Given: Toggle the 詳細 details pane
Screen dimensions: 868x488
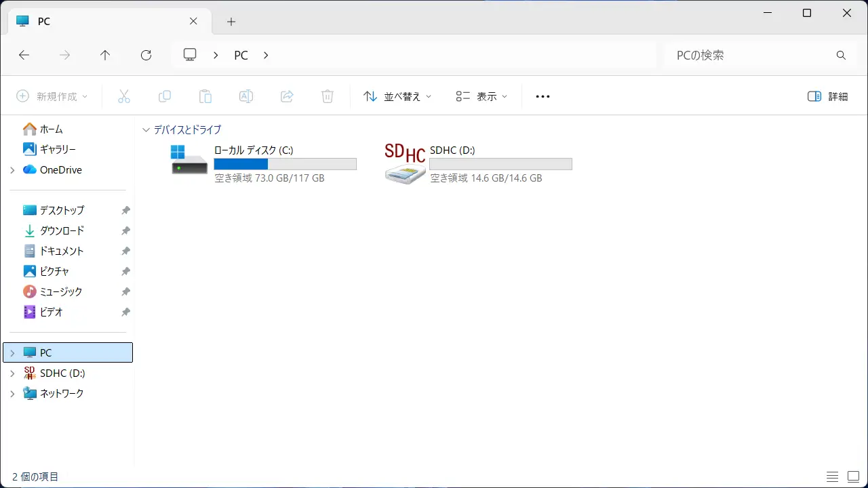Looking at the screenshot, I should point(828,96).
